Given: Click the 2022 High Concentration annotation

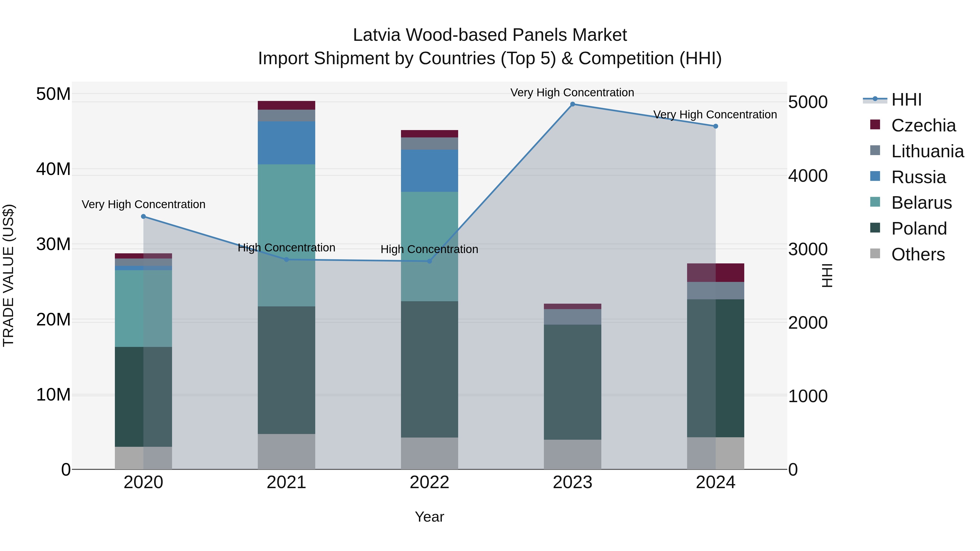Looking at the screenshot, I should pos(430,249).
